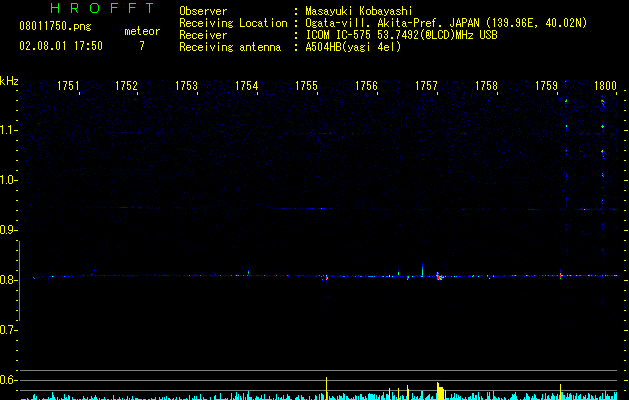Click the 0.6 frequency axis label
This screenshot has width=629, height=400.
click(8, 380)
